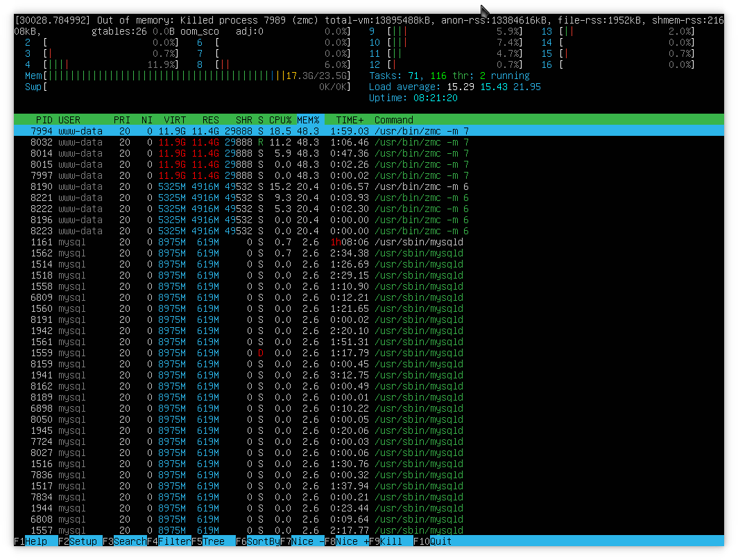Viewport: 738px width, 560px height.
Task: Select mysqld process PID 6808
Action: click(369, 520)
